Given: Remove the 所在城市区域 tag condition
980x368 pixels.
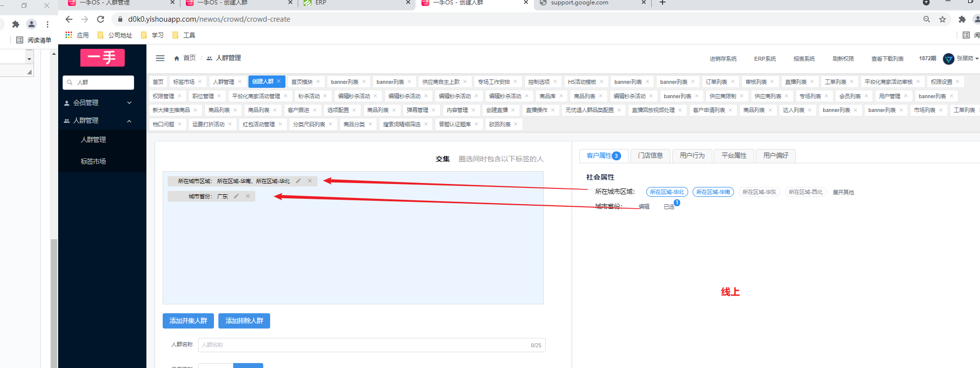Looking at the screenshot, I should (x=310, y=181).
